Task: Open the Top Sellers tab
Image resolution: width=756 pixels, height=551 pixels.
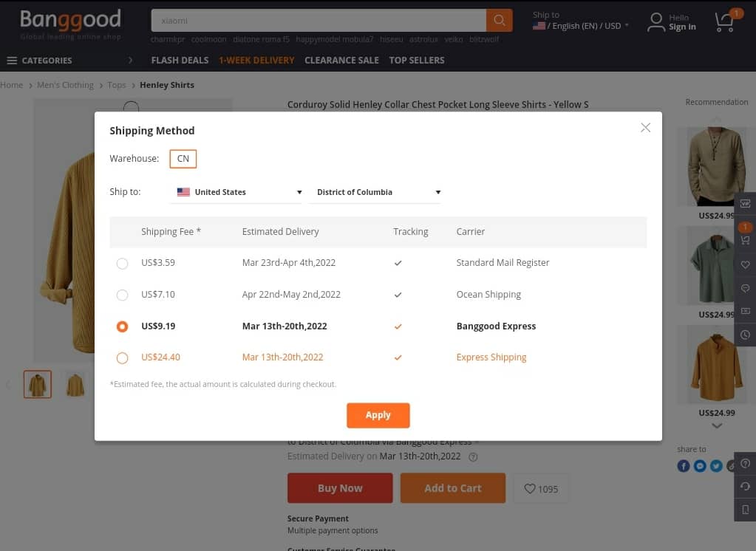Action: (x=417, y=61)
